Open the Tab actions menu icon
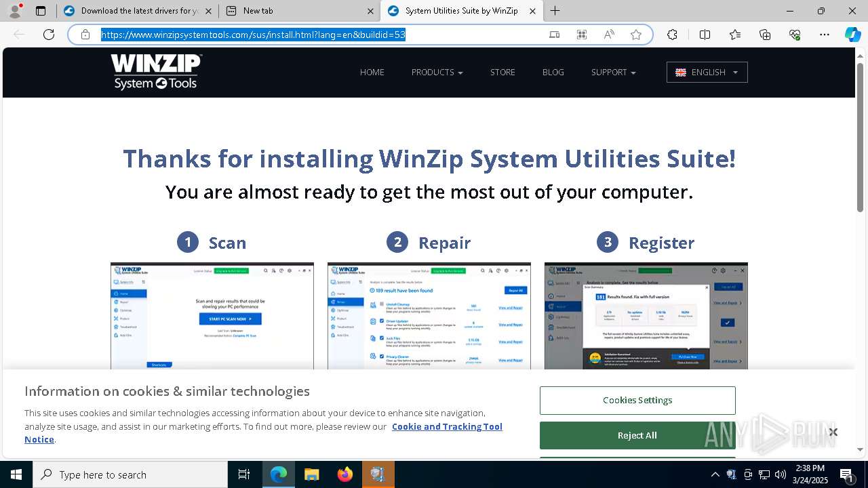 pyautogui.click(x=41, y=11)
